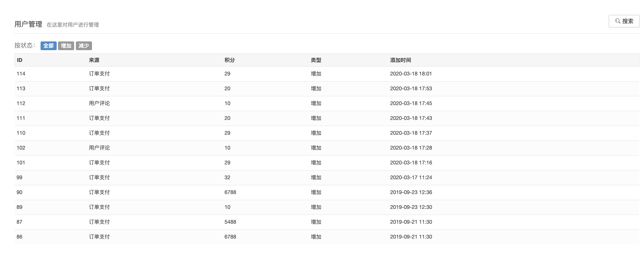The width and height of the screenshot is (644, 266).
Task: Select row ID 89
Action: coord(327,207)
